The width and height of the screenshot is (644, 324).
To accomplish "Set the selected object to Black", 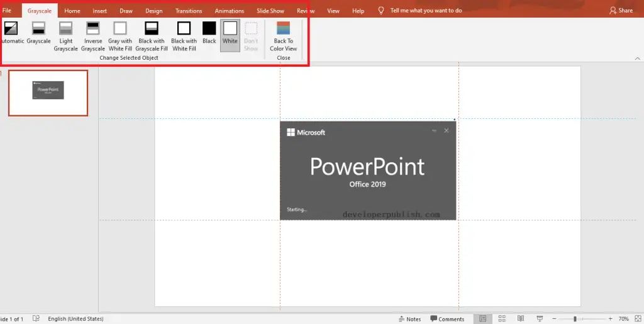I will coord(209,33).
